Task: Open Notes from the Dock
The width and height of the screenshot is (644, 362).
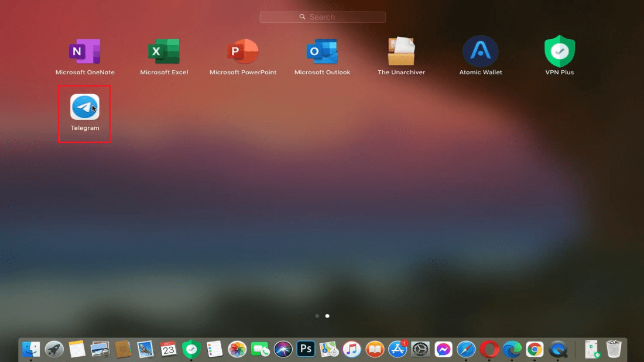Action: point(77,349)
